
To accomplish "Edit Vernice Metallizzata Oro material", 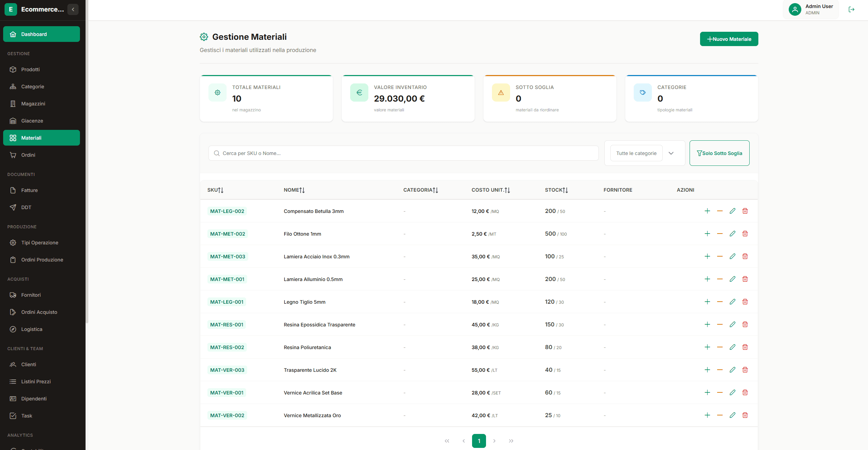I will coord(732,415).
